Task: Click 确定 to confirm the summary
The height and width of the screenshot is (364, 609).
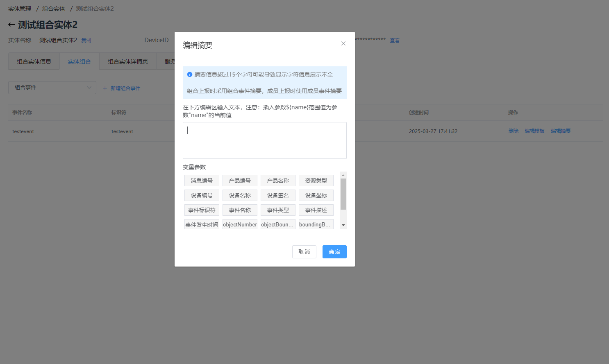Action: pyautogui.click(x=334, y=252)
